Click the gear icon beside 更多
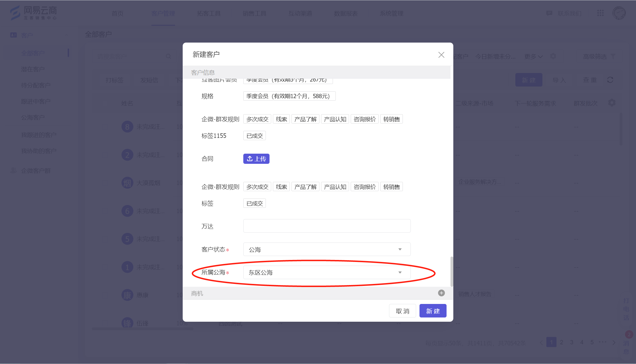The image size is (636, 364). (553, 56)
